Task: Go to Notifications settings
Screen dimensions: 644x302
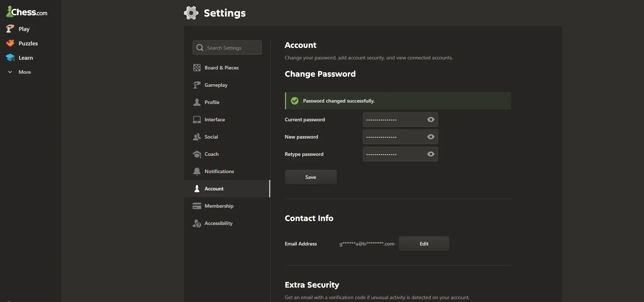Action: pyautogui.click(x=227, y=171)
